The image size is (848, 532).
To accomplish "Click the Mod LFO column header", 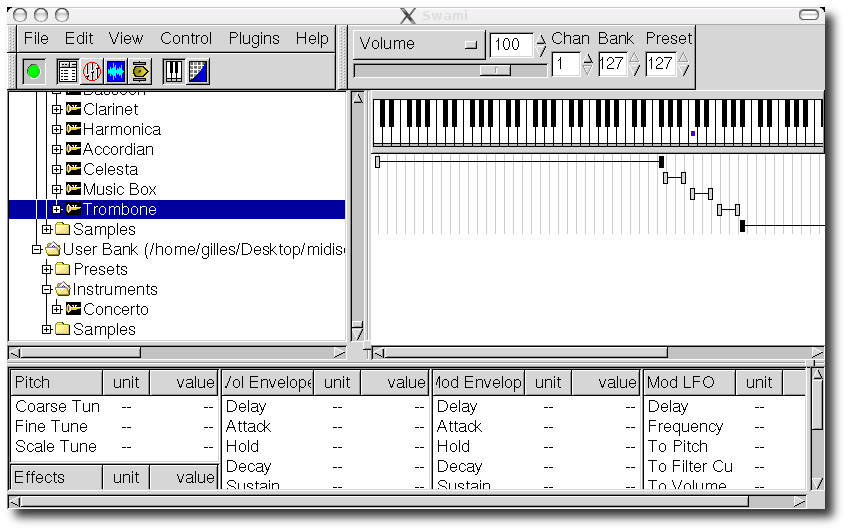I will (690, 383).
